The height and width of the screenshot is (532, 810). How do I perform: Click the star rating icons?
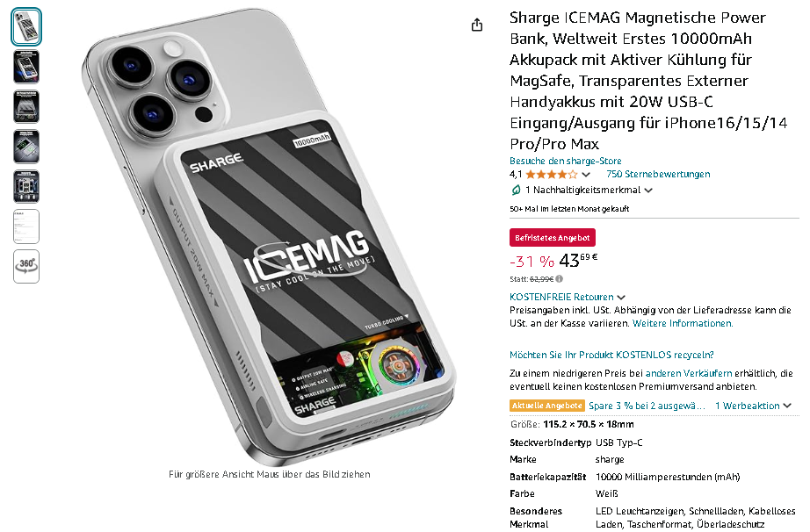point(552,175)
